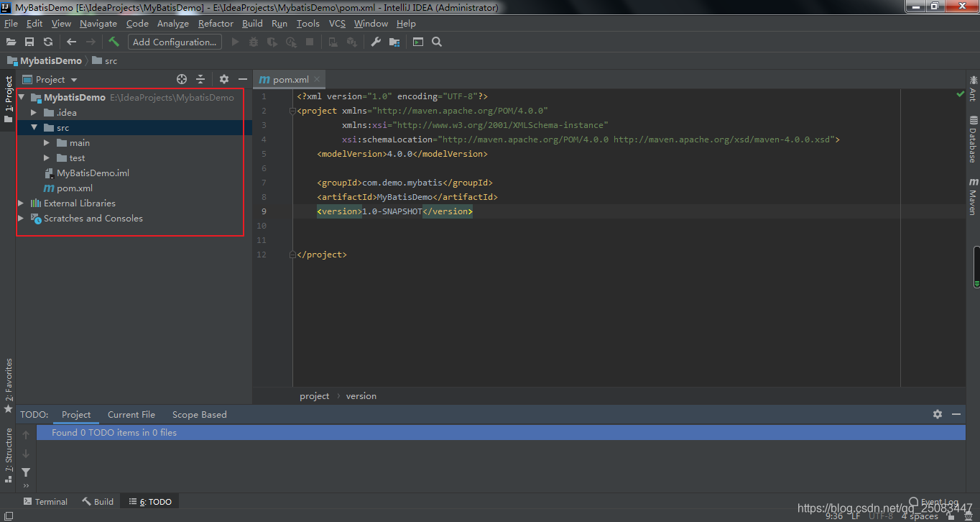Open the VCS menu

(x=337, y=23)
